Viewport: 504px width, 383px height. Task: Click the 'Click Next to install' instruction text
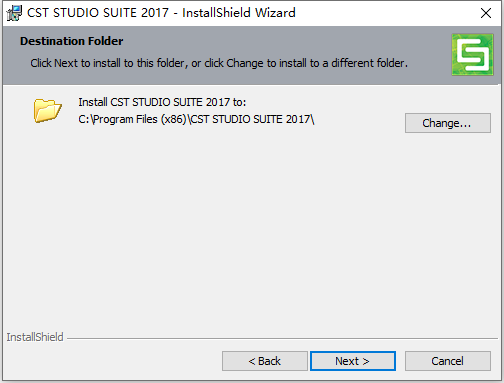pos(219,63)
